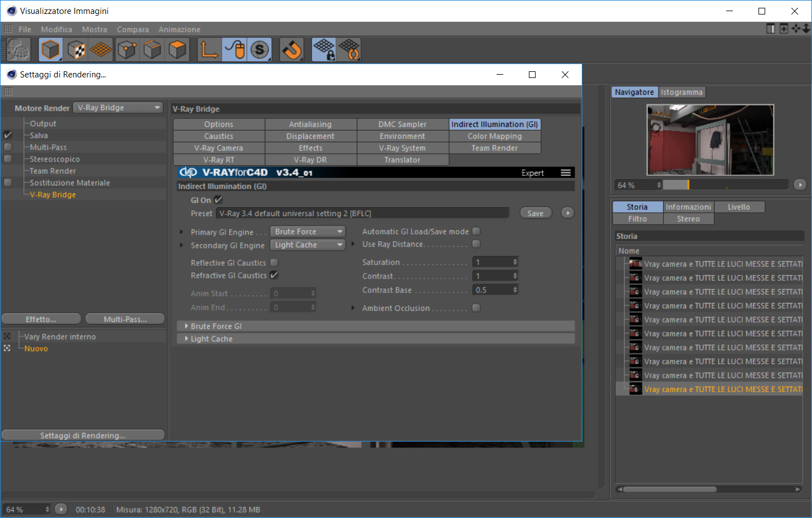This screenshot has width=812, height=518.
Task: Click the Contrast Base value field
Action: (x=492, y=290)
